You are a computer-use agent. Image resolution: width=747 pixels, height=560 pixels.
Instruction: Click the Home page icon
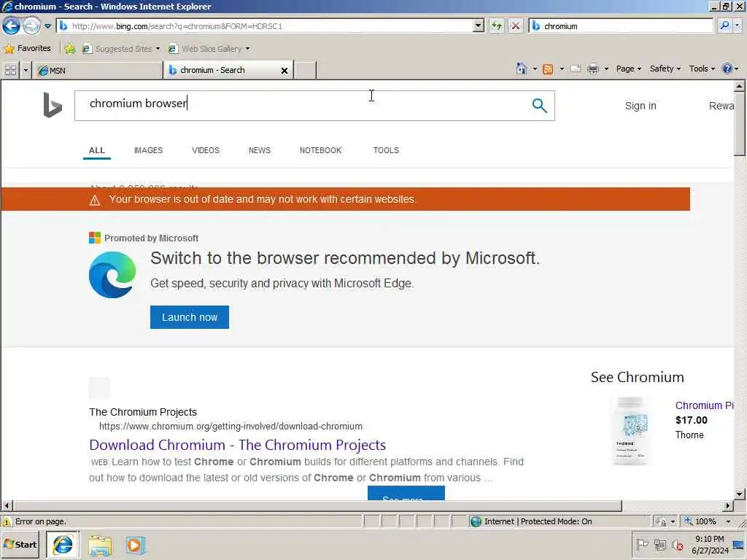click(x=521, y=69)
